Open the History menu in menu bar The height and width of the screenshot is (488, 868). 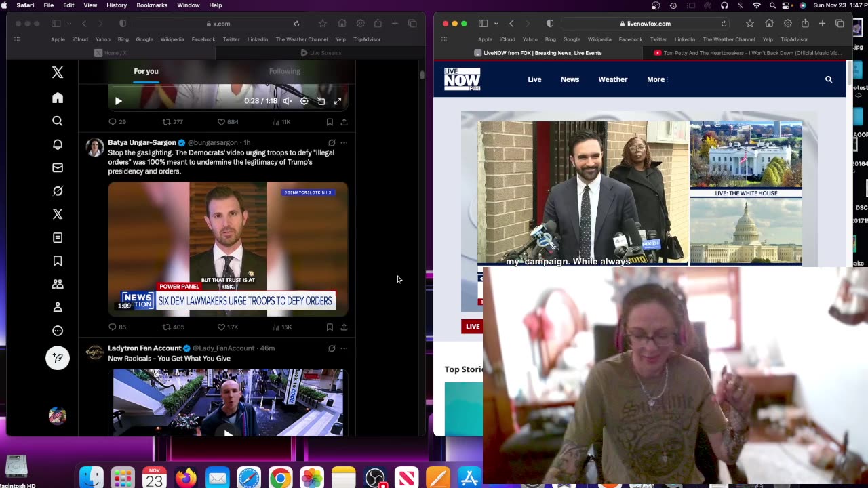pos(117,5)
